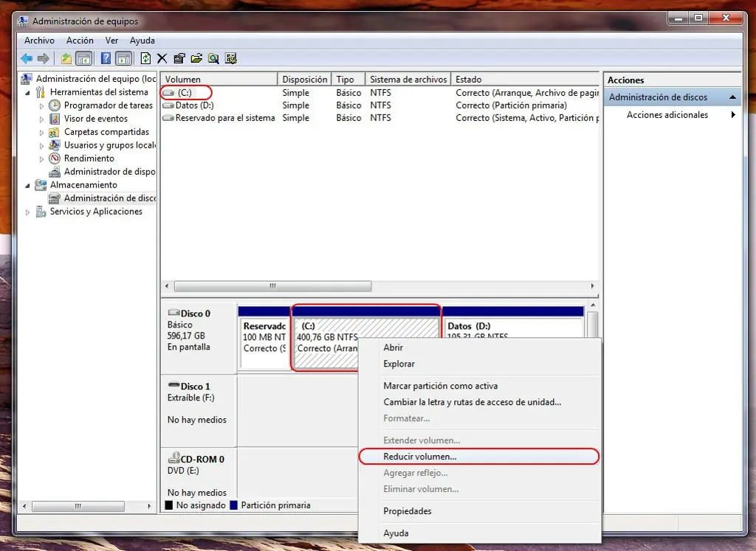Click the black X delete toolbar icon
The image size is (756, 551).
[162, 59]
